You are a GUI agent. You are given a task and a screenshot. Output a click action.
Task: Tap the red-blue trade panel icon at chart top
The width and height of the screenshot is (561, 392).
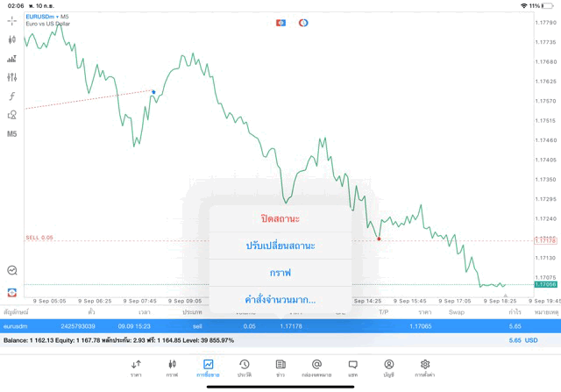280,22
